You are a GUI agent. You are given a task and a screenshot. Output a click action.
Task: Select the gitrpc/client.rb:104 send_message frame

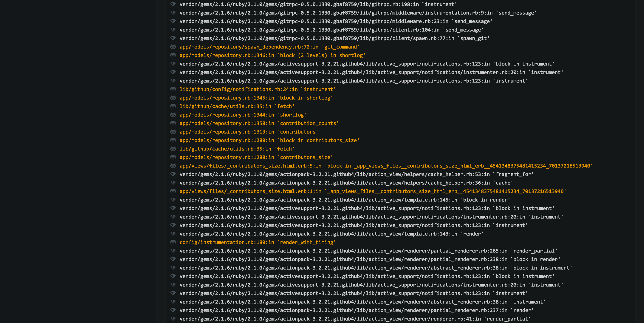tap(331, 30)
